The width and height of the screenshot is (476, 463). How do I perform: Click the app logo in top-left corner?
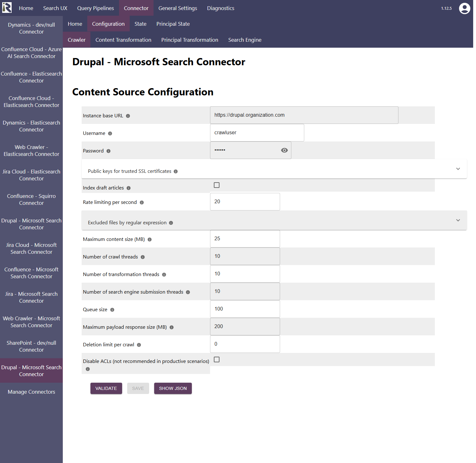[7, 8]
